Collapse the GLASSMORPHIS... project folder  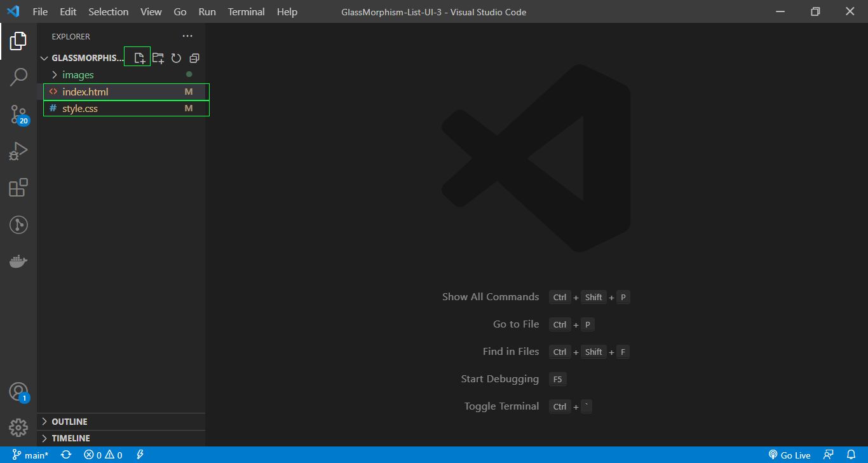point(83,58)
